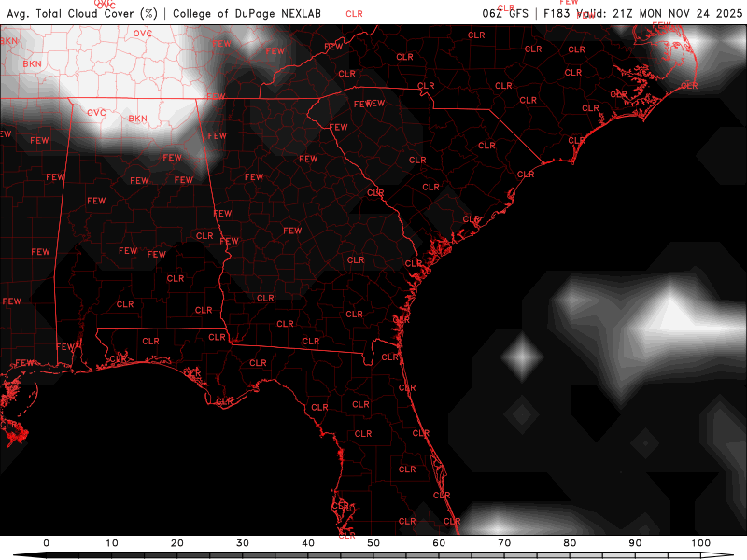Screen dimensions: 747x560
Task: Pick the white swatch near 100 on the scale
Action: pyautogui.click(x=684, y=555)
